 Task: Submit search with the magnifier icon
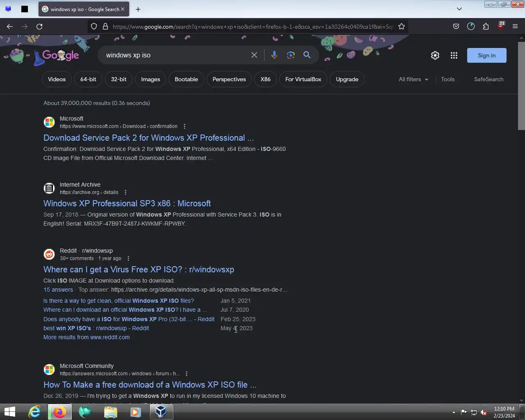pos(307,55)
